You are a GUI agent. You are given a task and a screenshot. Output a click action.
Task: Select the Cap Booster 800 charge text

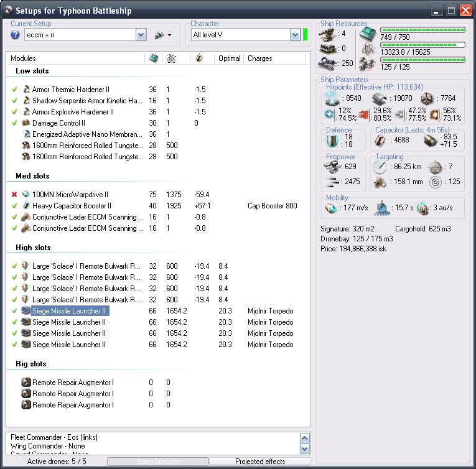(273, 206)
